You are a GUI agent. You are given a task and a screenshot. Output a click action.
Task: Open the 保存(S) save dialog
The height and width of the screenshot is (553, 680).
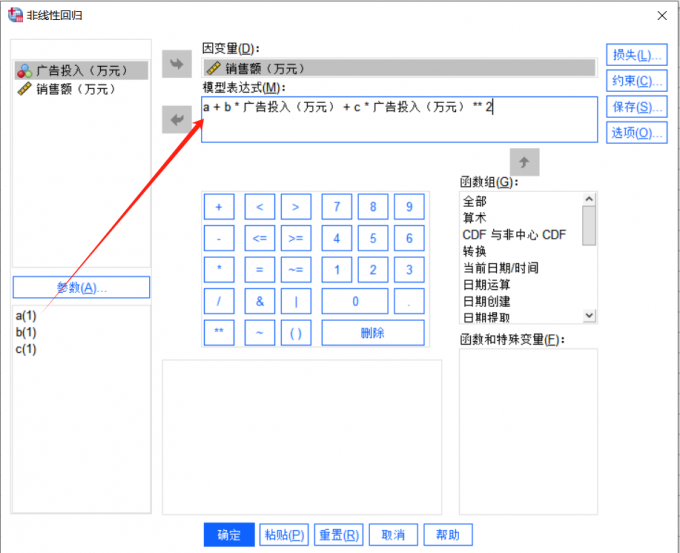pyautogui.click(x=637, y=106)
